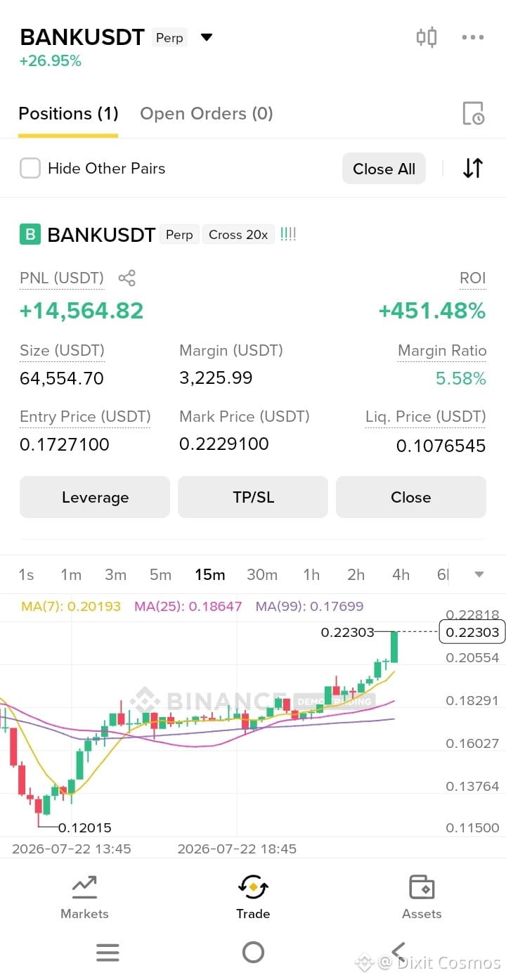Tap the Android recent apps menu button
The width and height of the screenshot is (506, 980).
[x=108, y=953]
